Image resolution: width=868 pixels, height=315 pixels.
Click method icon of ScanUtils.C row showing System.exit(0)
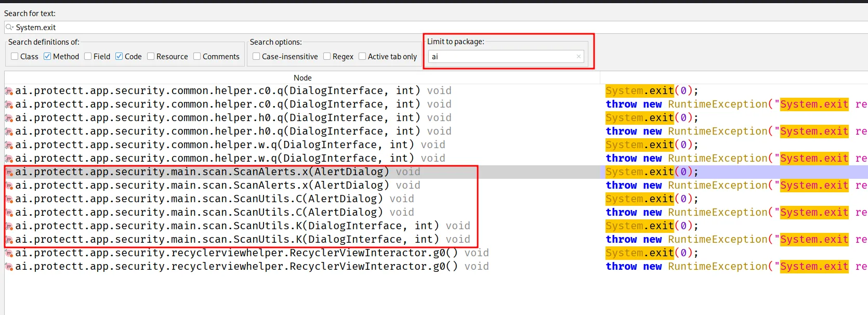9,199
